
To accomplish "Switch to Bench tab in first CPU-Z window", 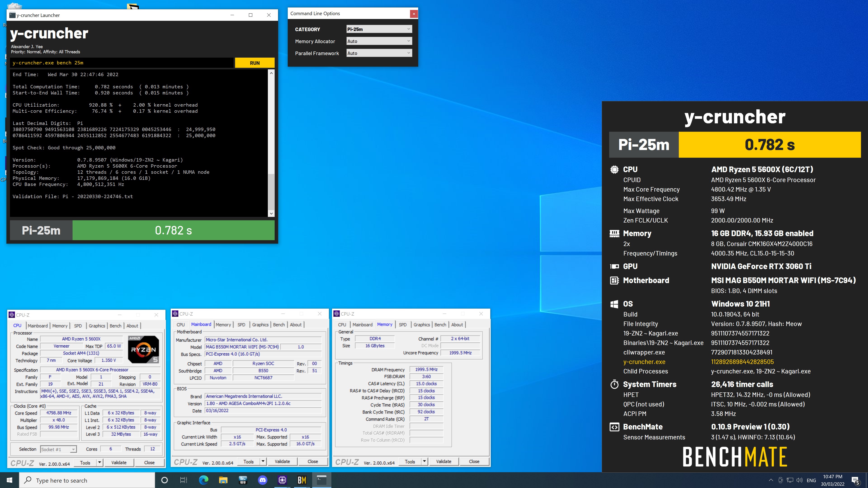I will (115, 326).
